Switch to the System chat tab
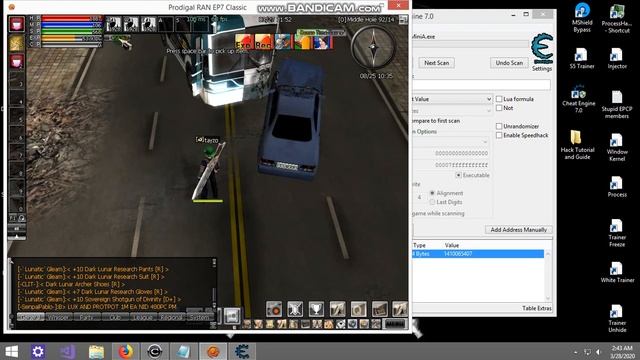The image size is (640, 360). coord(199,317)
